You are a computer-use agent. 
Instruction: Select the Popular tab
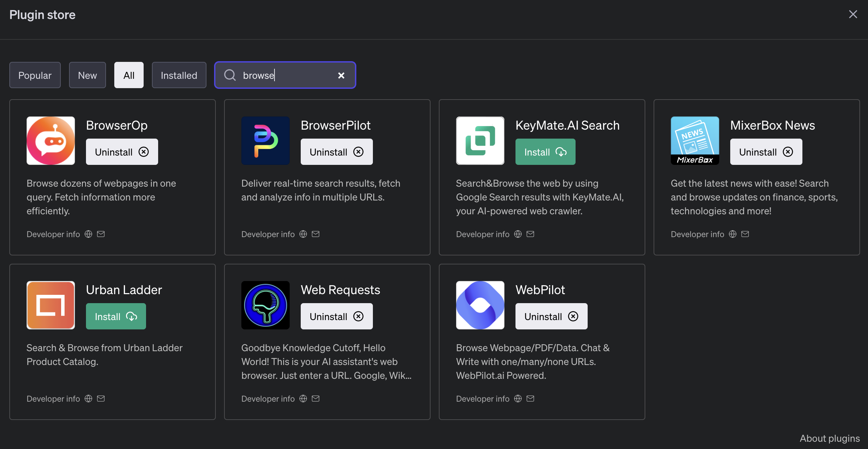(35, 74)
